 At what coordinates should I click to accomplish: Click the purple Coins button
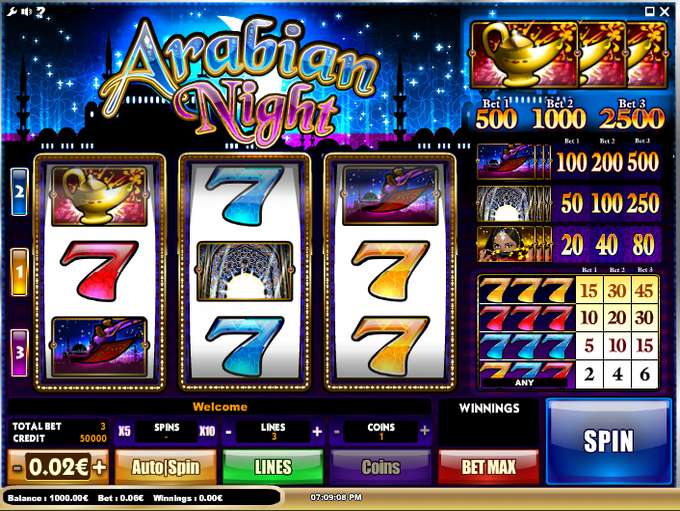click(381, 467)
